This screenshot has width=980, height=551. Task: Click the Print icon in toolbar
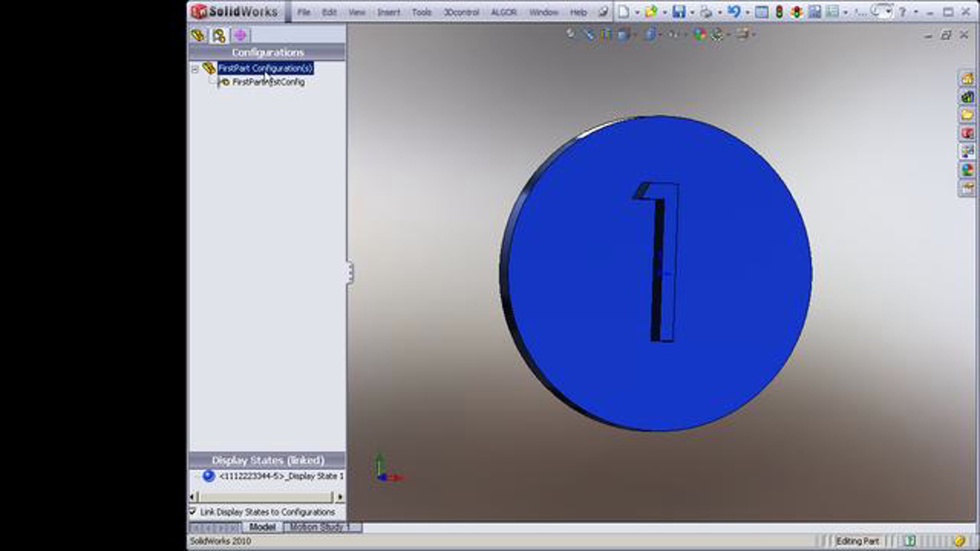click(x=706, y=12)
